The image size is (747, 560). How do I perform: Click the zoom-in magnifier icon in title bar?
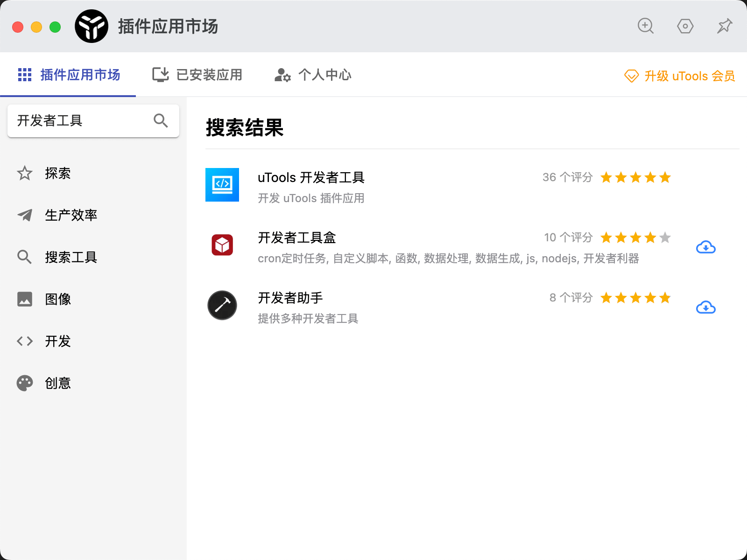[646, 26]
